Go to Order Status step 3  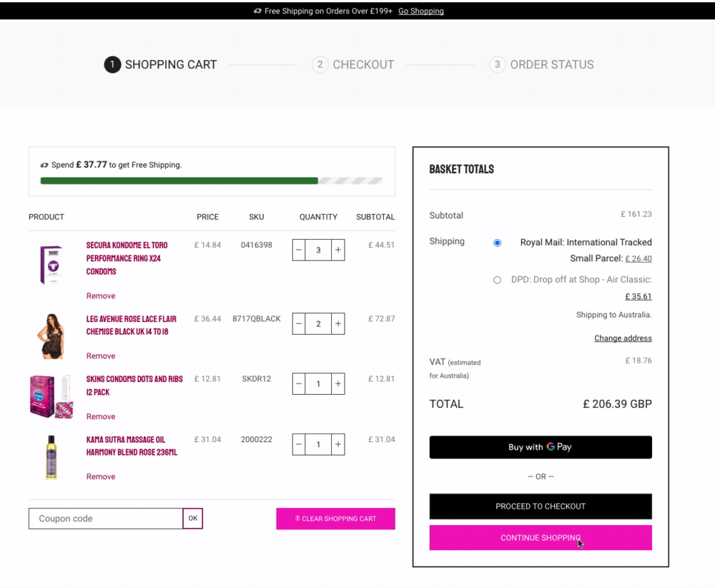point(541,65)
